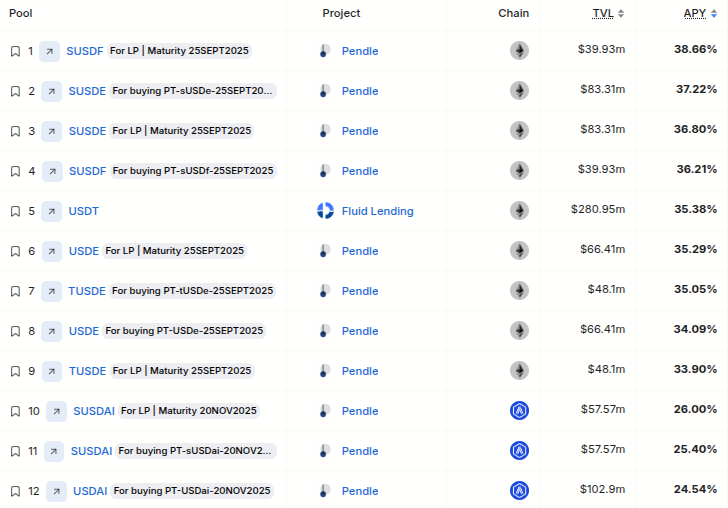Open external link arrow for row 12 USDAI
This screenshot has height=508, width=728.
coord(56,491)
